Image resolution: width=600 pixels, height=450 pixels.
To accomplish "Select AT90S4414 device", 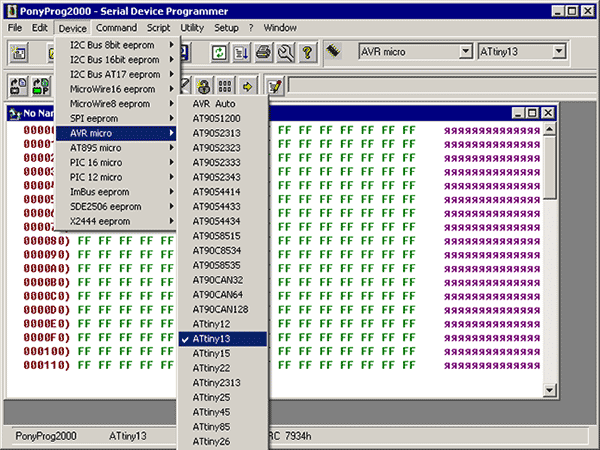I will pyautogui.click(x=223, y=192).
